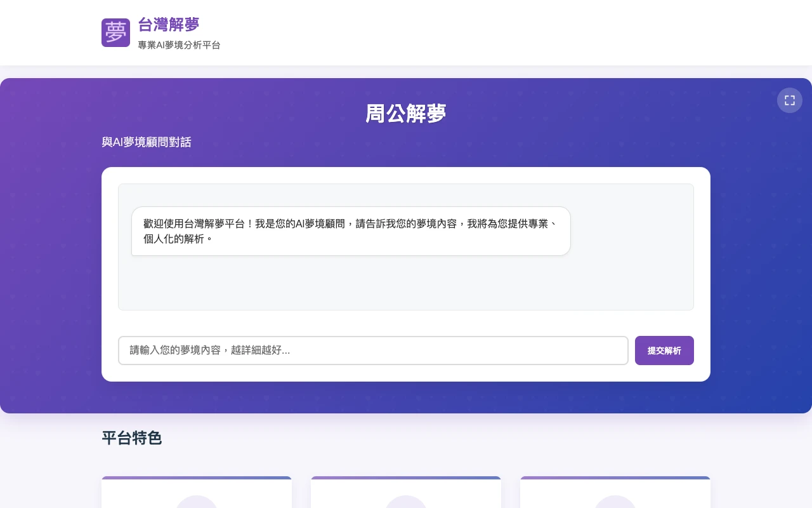Click the 周公解夢 banner heading
812x508 pixels.
[406, 113]
